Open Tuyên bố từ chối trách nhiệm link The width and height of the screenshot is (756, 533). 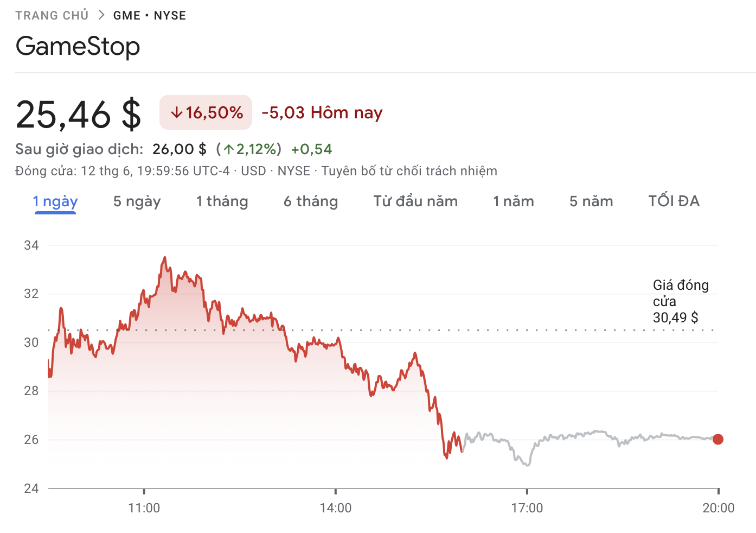[409, 171]
